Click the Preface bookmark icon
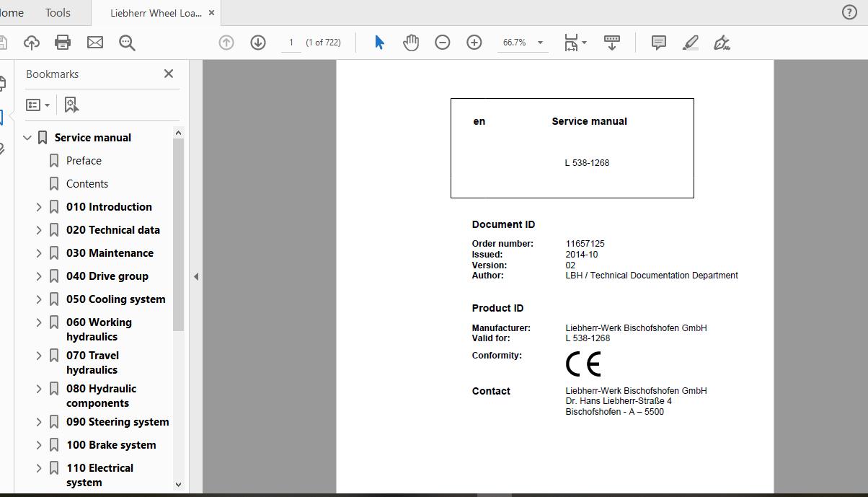Screen dimensions: 868x497 pos(54,160)
